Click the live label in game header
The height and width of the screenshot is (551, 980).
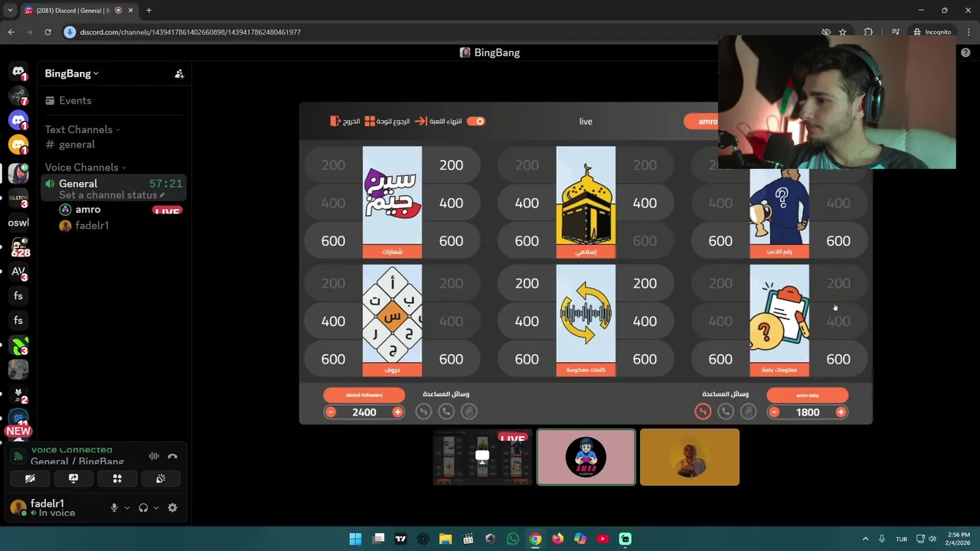586,121
